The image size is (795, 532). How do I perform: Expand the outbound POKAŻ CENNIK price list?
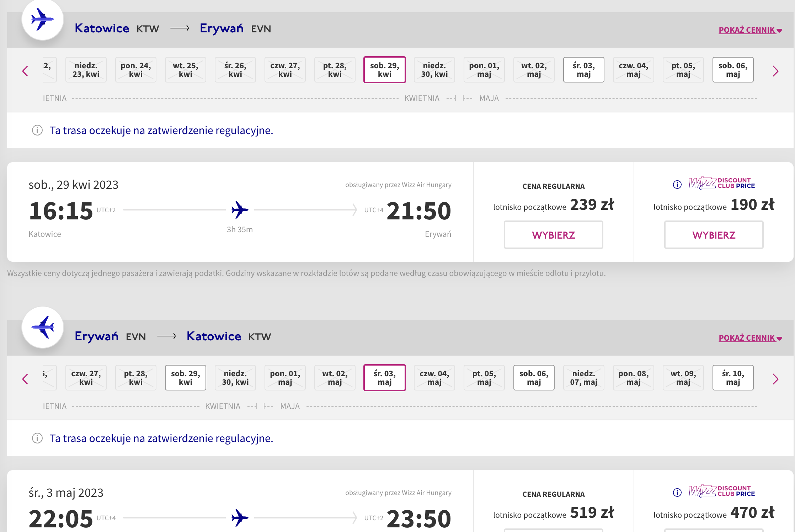pos(750,30)
